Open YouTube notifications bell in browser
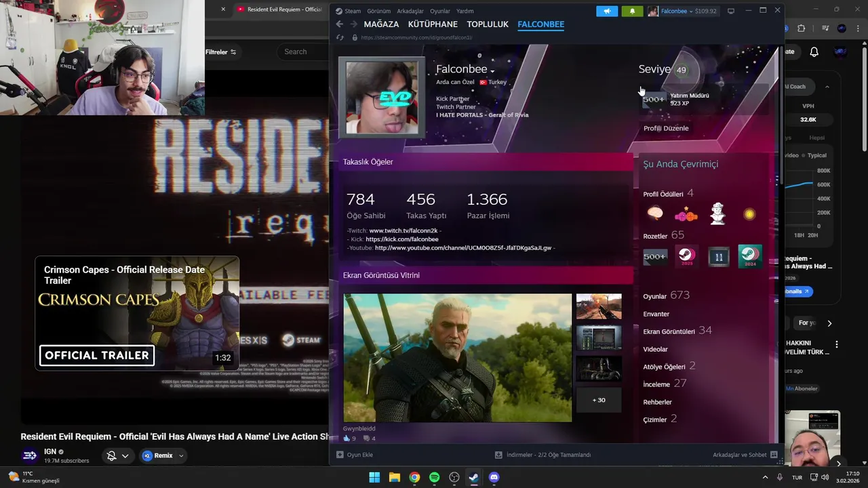 click(x=814, y=52)
